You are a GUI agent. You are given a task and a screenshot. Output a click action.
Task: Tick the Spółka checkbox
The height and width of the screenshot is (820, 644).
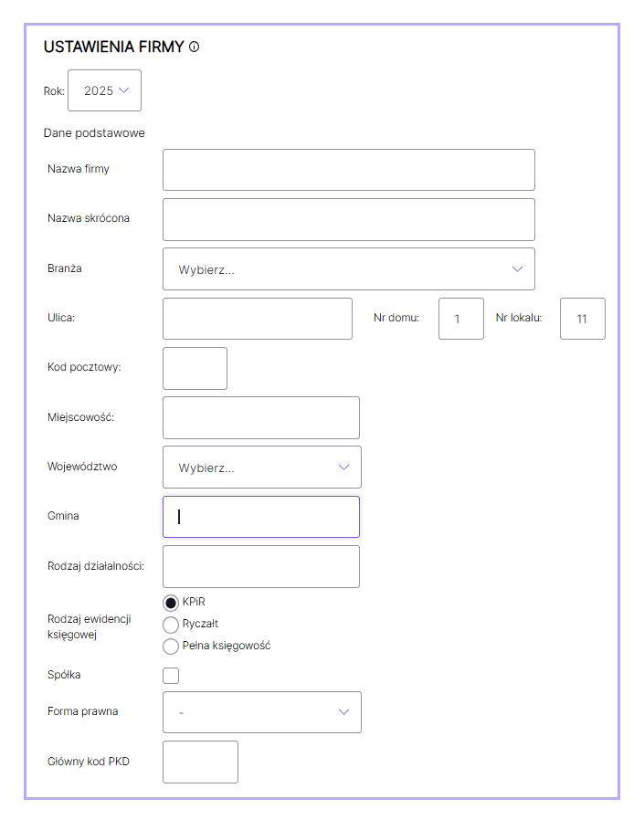(x=171, y=676)
